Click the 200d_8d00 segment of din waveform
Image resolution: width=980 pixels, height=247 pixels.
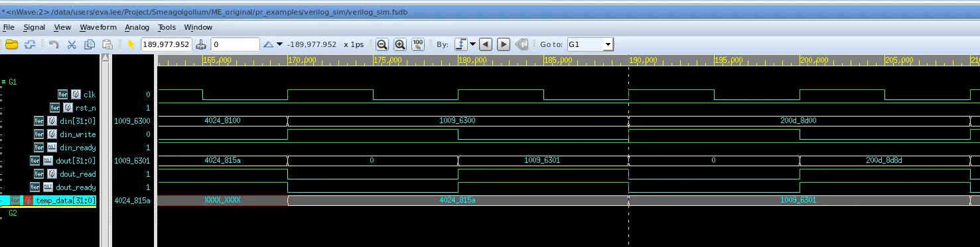[799, 121]
